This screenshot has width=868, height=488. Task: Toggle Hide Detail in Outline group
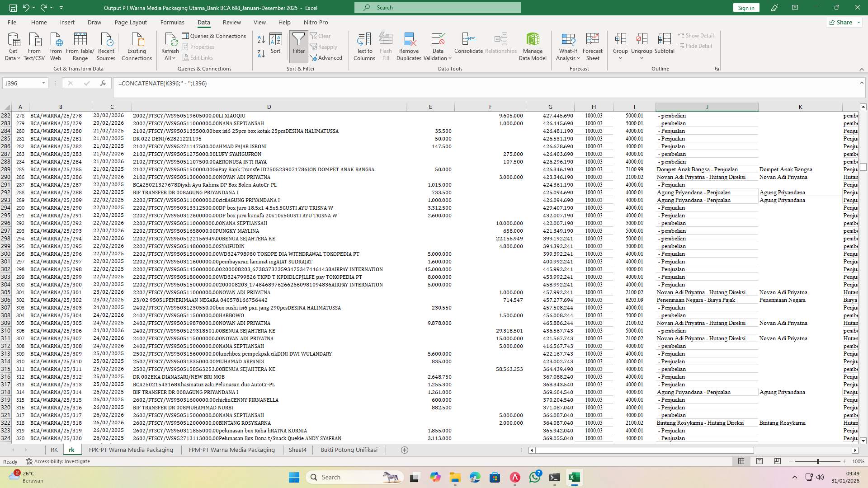coord(695,46)
